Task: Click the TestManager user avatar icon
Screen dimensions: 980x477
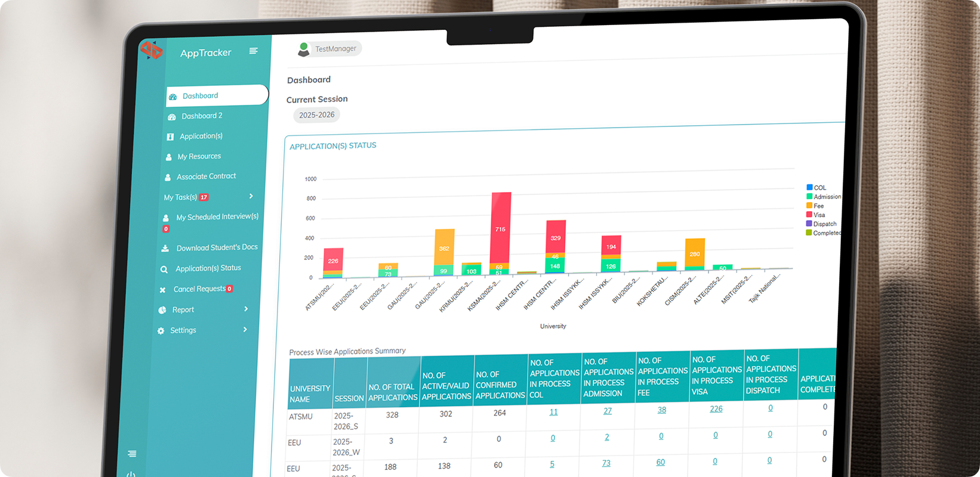Action: (304, 49)
